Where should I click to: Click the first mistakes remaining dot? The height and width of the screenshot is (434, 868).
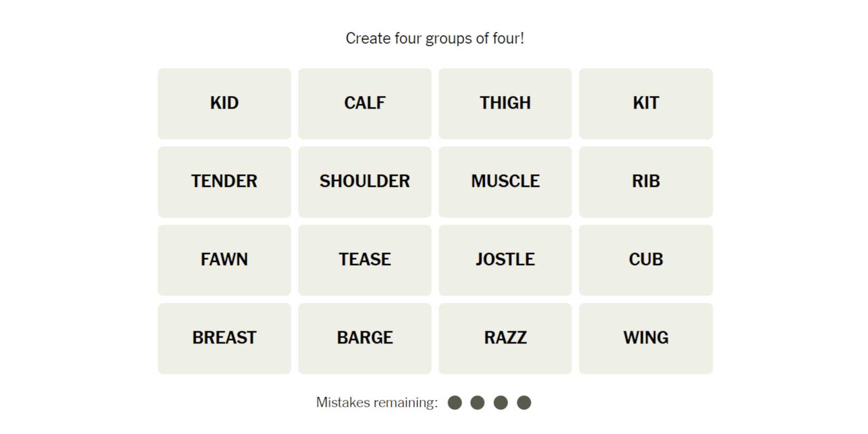pos(455,403)
